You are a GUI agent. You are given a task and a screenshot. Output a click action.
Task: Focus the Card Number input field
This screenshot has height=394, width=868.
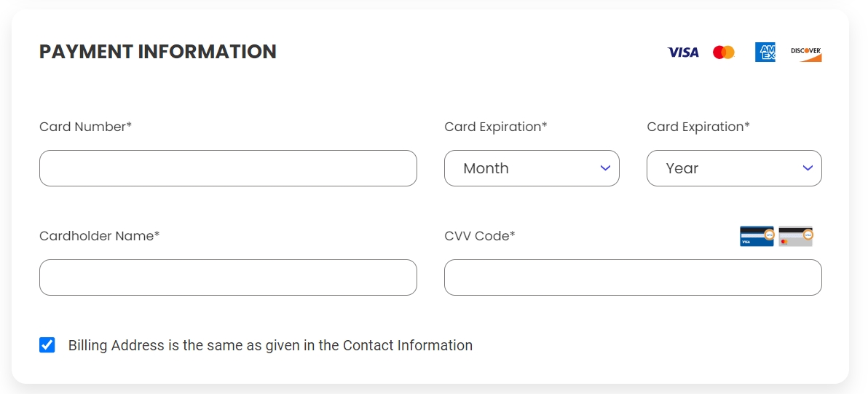(x=228, y=168)
